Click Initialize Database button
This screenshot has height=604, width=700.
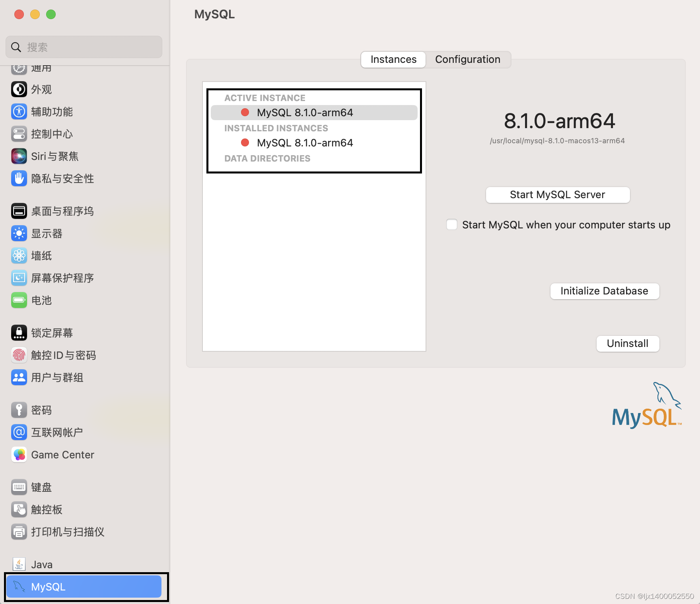[x=605, y=291]
